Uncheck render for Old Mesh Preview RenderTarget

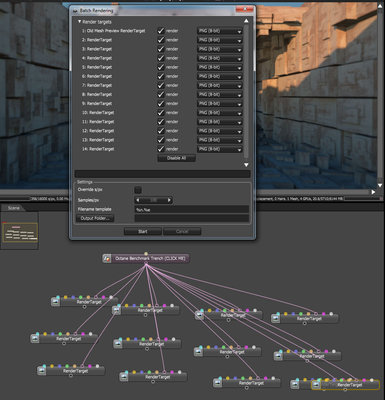[x=161, y=31]
